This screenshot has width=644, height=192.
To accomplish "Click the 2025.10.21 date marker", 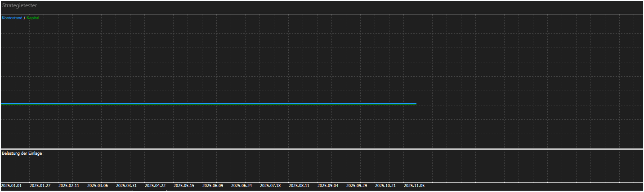I will (x=385, y=185).
